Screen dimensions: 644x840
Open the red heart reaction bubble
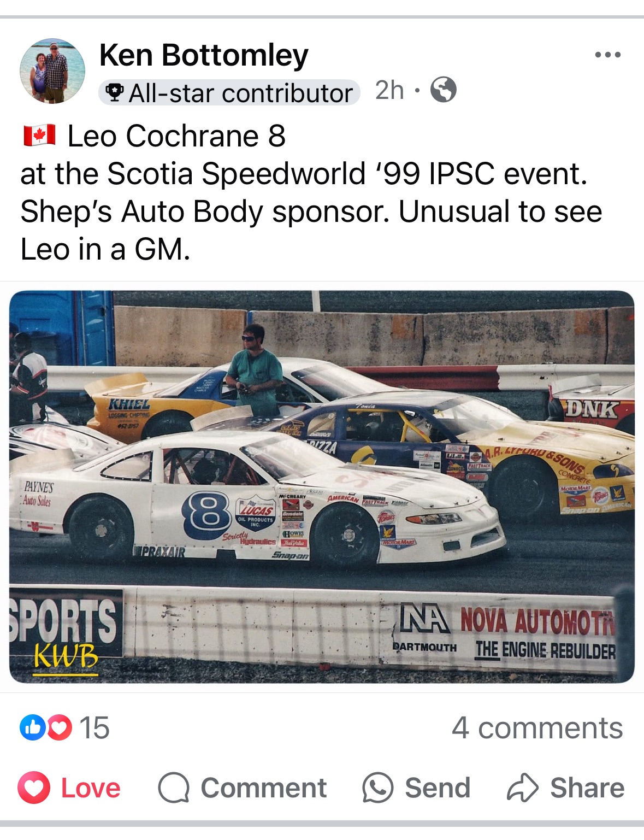coord(59,727)
